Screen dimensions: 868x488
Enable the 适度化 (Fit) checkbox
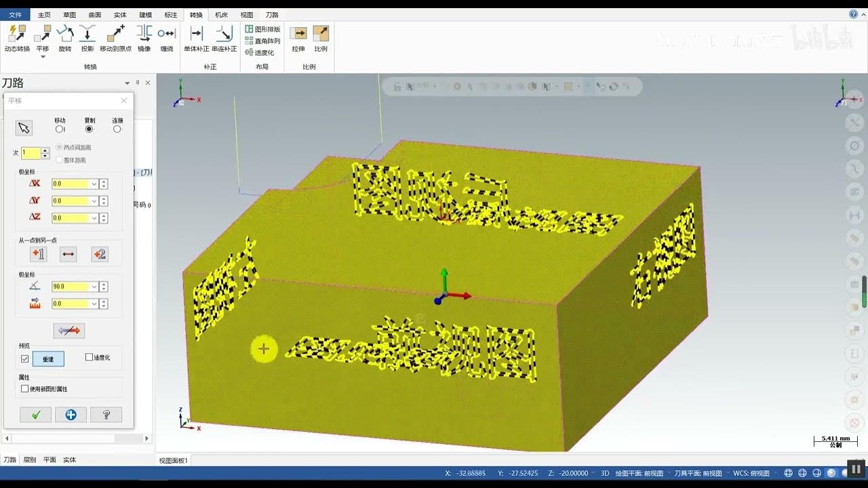(89, 357)
